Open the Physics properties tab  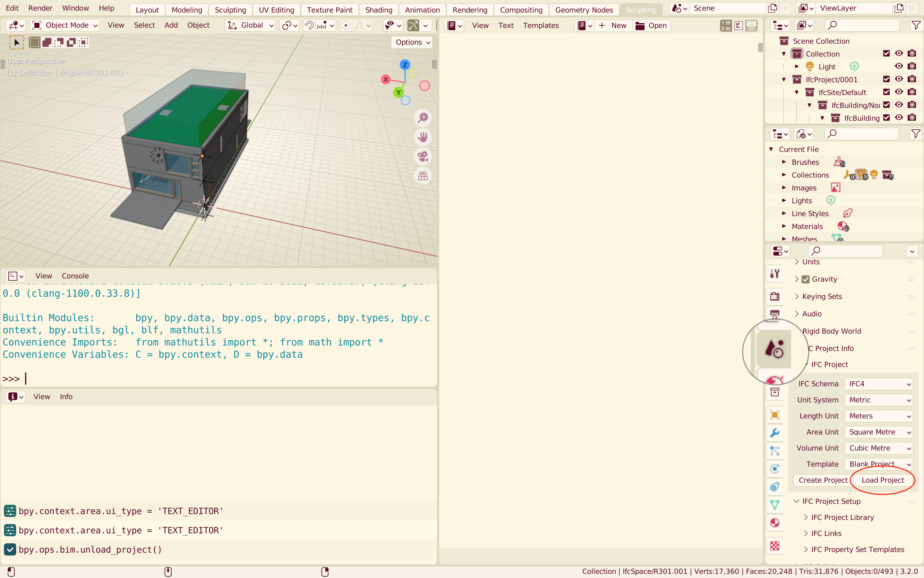774,469
